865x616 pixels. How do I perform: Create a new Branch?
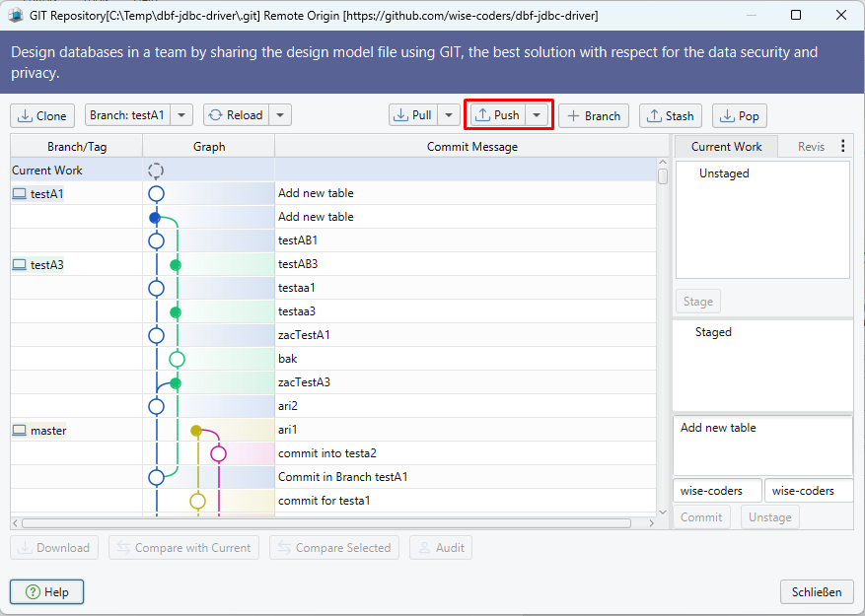[x=594, y=116]
